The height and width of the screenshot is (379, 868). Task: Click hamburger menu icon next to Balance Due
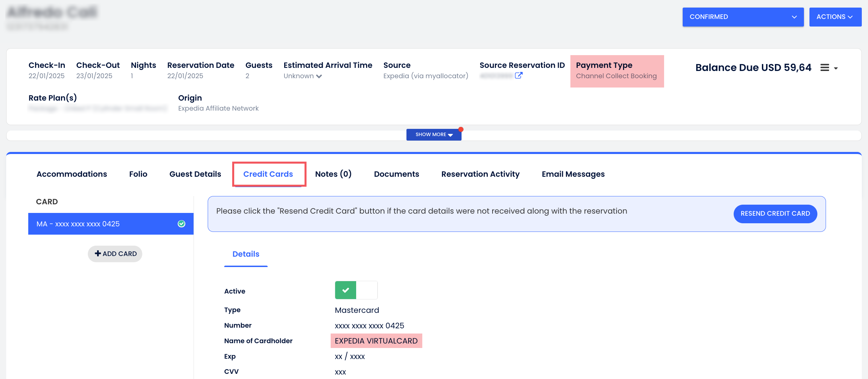[825, 68]
